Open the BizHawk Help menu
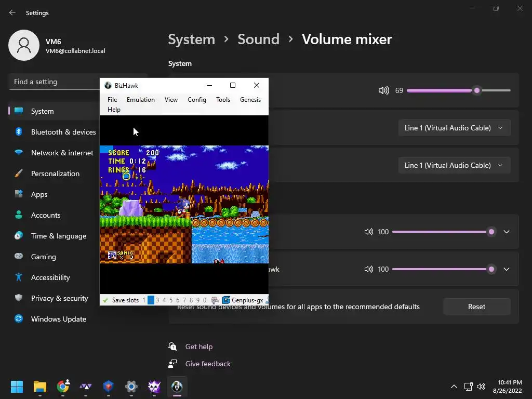This screenshot has height=399, width=532. (x=114, y=110)
